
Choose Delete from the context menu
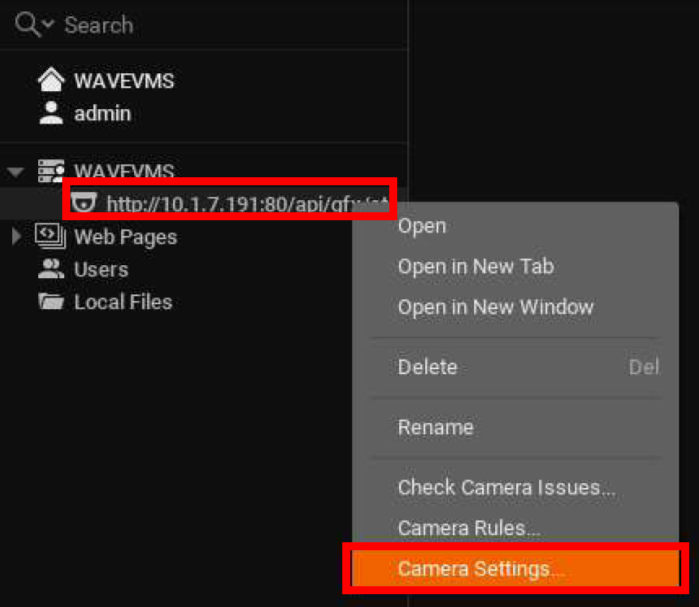coord(427,367)
